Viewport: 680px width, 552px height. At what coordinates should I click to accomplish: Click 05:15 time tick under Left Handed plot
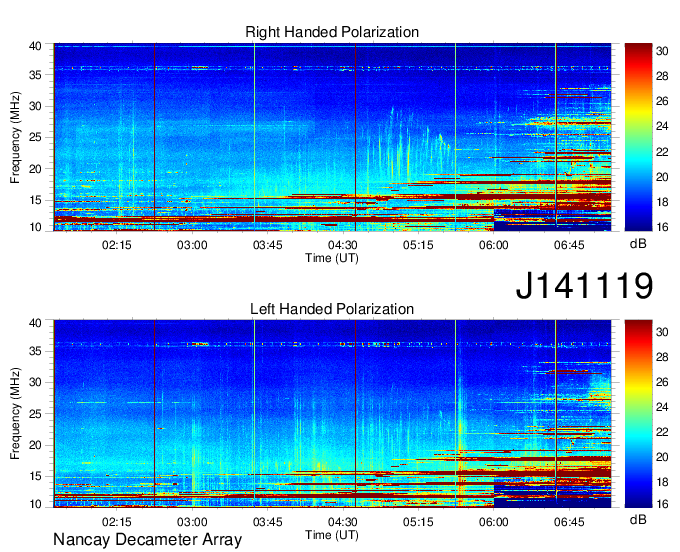tap(418, 522)
